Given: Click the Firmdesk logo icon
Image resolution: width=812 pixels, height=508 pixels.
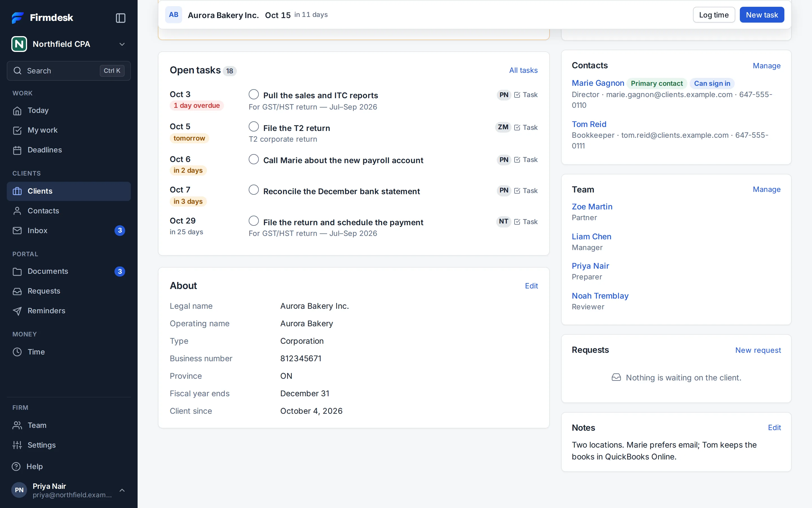Looking at the screenshot, I should click(18, 18).
